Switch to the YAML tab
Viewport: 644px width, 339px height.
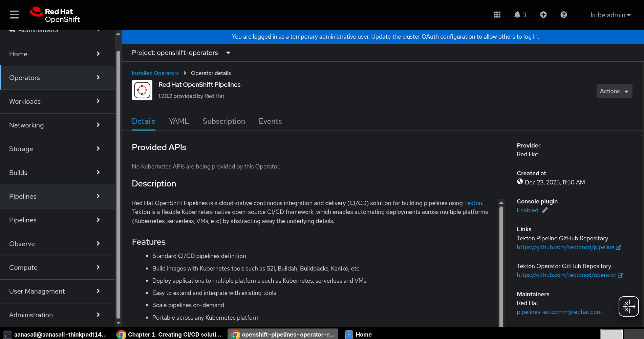tap(179, 121)
